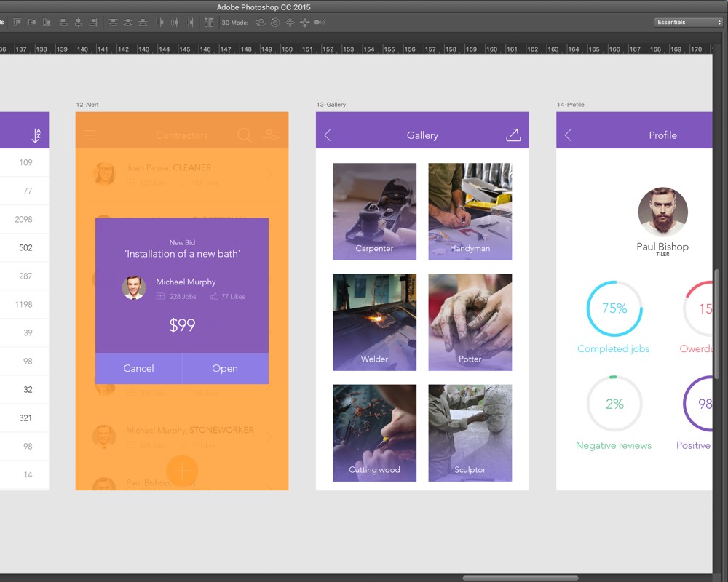This screenshot has height=582, width=728.
Task: Click the Align right edges icon
Action: pyautogui.click(x=93, y=23)
